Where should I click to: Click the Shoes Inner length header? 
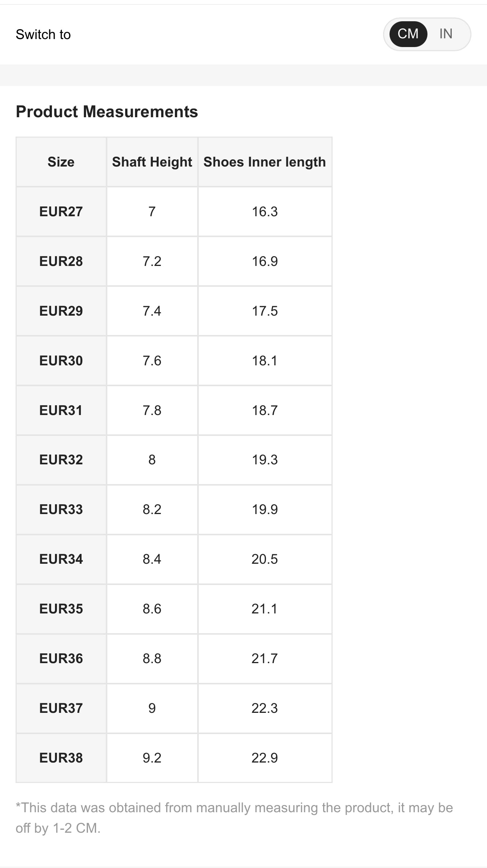[265, 162]
